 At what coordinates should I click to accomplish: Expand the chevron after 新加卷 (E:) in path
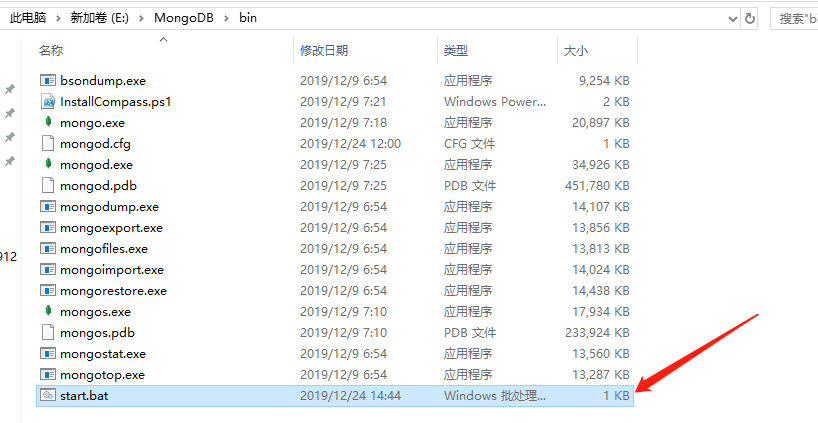141,18
